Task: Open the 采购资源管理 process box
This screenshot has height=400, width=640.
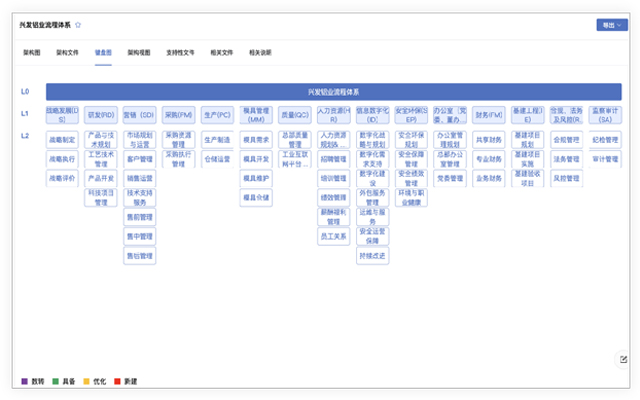Action: point(178,140)
